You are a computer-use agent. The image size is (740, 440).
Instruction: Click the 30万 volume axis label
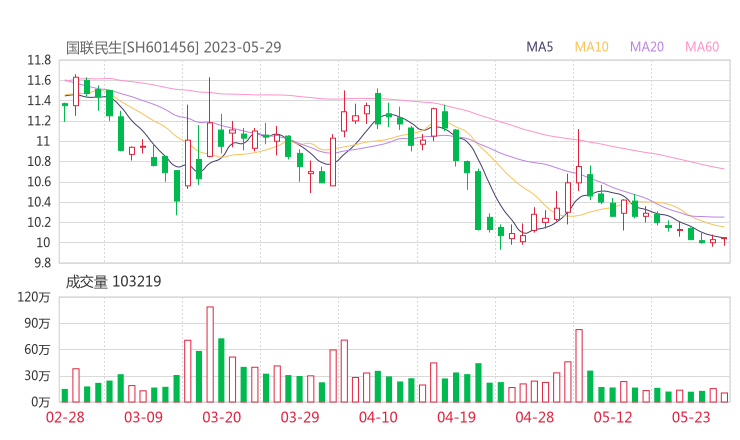[37, 376]
